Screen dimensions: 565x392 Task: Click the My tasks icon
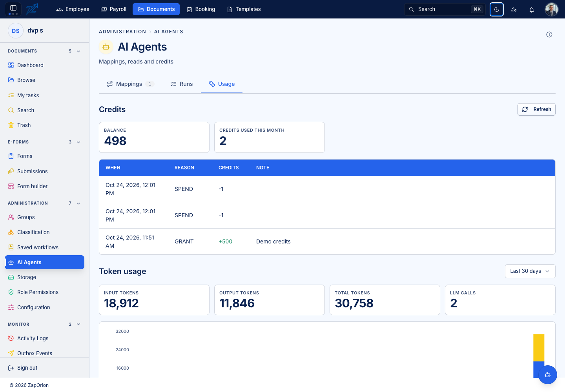click(x=11, y=95)
